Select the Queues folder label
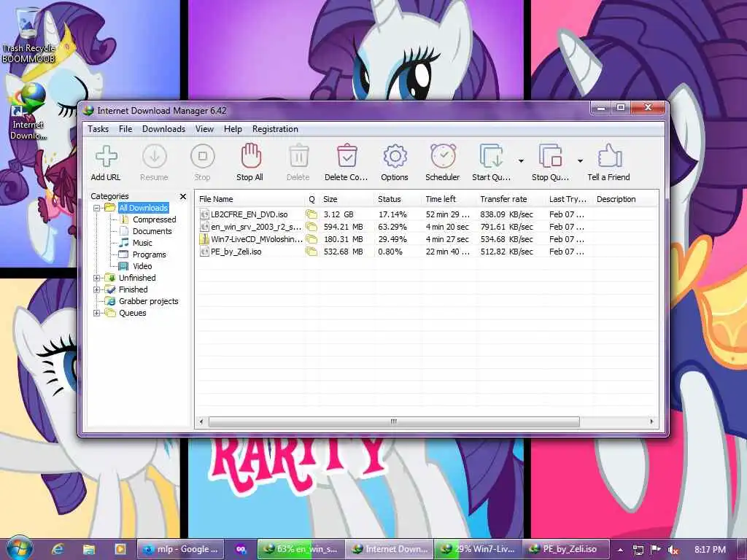 coord(133,313)
